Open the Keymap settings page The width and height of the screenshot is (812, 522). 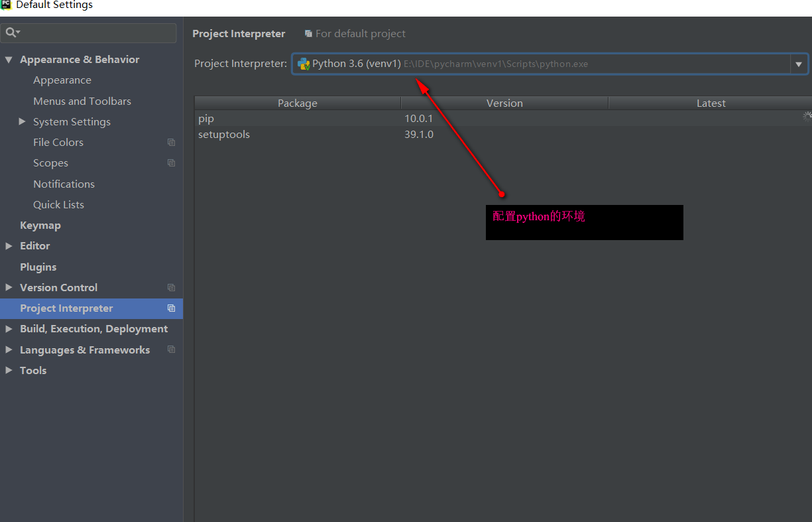coord(40,226)
